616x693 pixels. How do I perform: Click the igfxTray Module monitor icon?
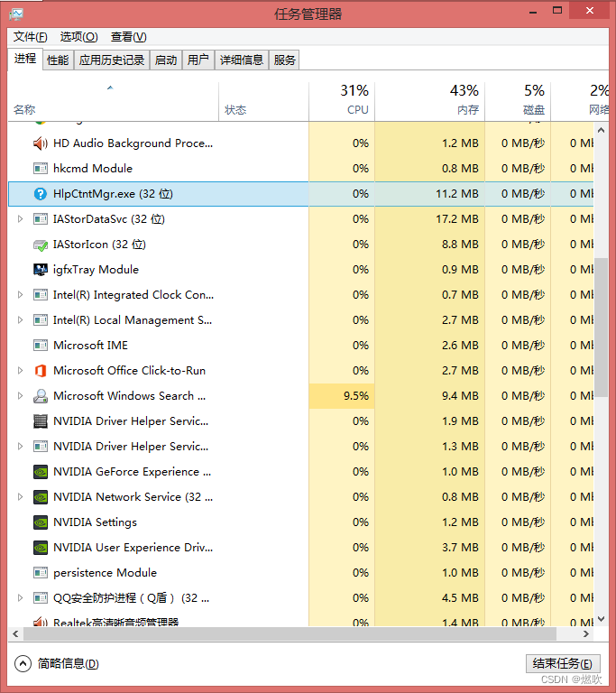coord(41,270)
